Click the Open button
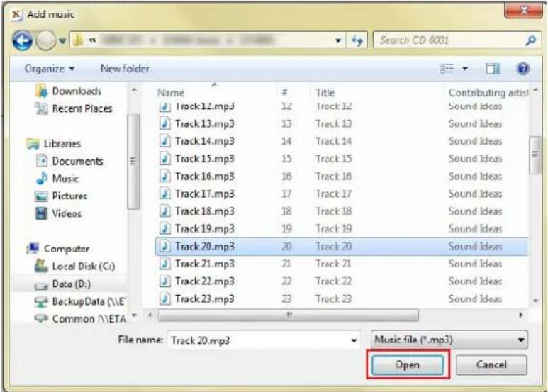 [408, 365]
